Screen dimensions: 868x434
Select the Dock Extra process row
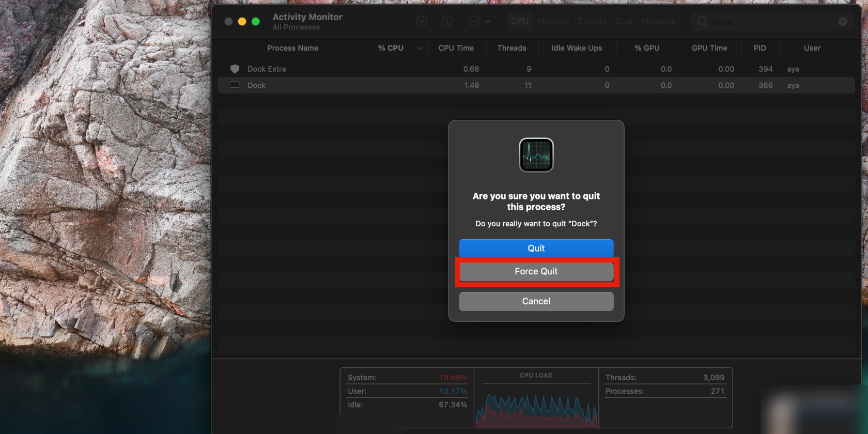click(x=536, y=69)
